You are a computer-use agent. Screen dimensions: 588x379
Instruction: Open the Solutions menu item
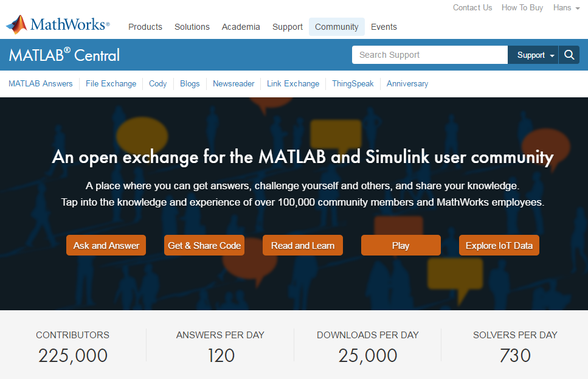[192, 27]
